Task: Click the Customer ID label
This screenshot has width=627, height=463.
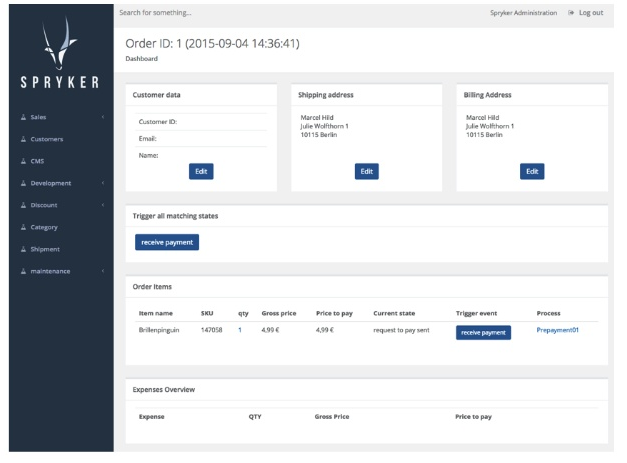Action: coord(158,122)
